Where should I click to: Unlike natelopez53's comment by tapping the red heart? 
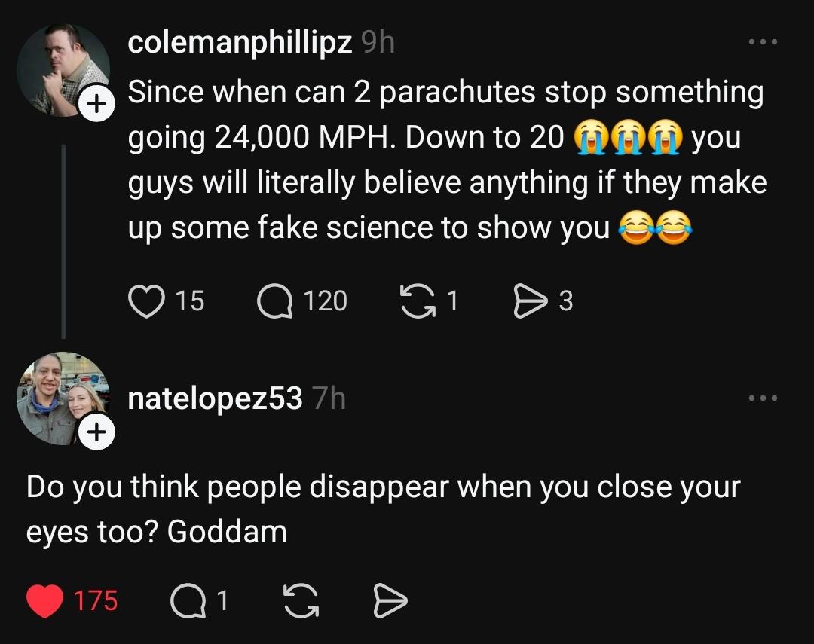(x=46, y=600)
